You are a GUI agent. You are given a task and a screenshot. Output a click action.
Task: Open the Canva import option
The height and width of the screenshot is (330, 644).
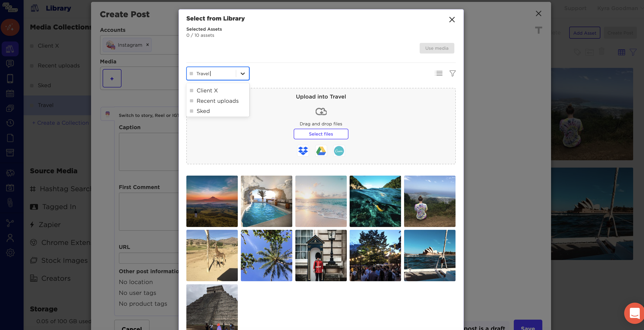click(339, 151)
